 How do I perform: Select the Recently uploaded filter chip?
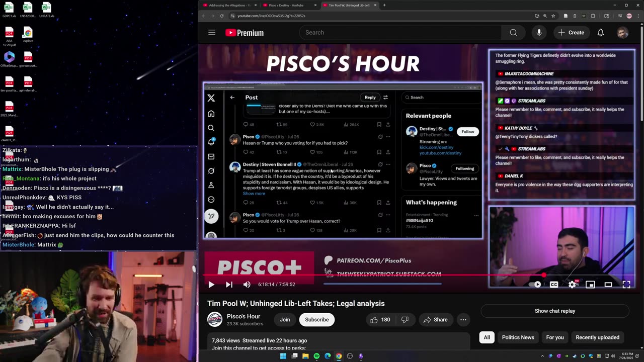click(x=597, y=337)
